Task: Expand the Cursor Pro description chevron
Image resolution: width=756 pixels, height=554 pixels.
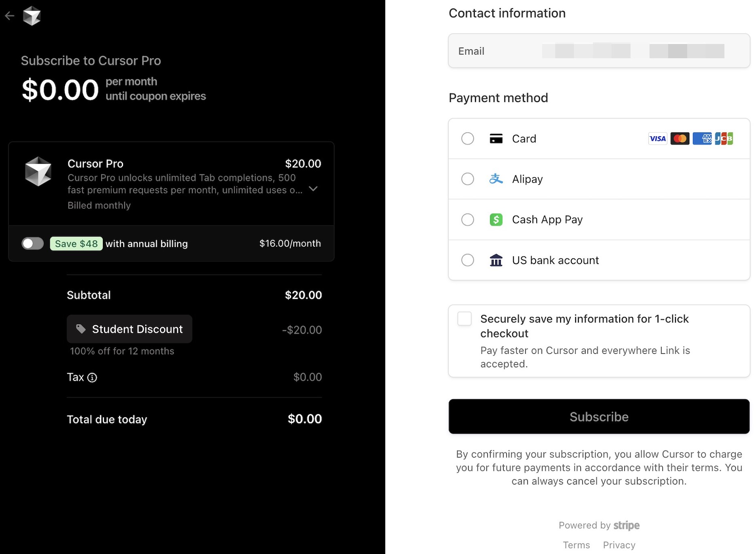Action: pyautogui.click(x=313, y=189)
